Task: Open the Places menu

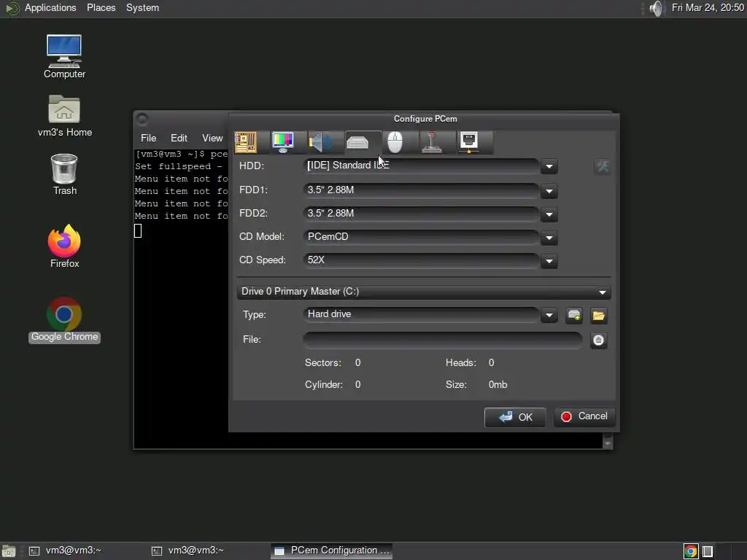Action: [x=101, y=7]
